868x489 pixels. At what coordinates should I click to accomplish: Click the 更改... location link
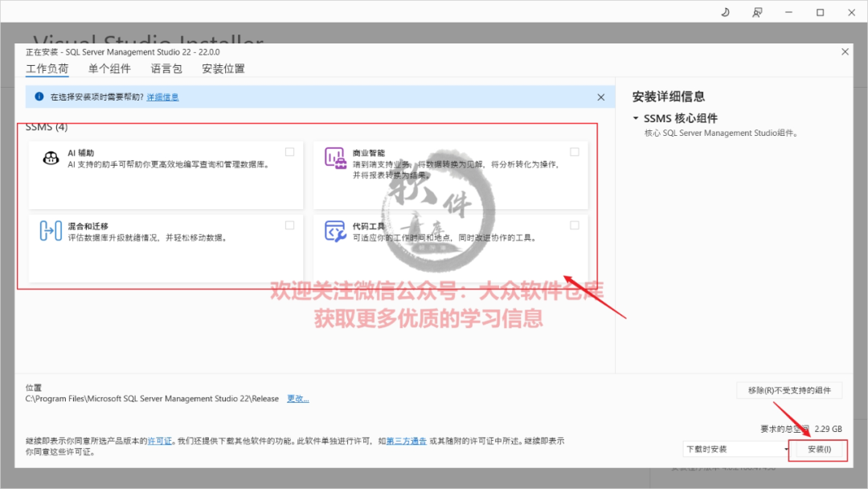coord(298,399)
